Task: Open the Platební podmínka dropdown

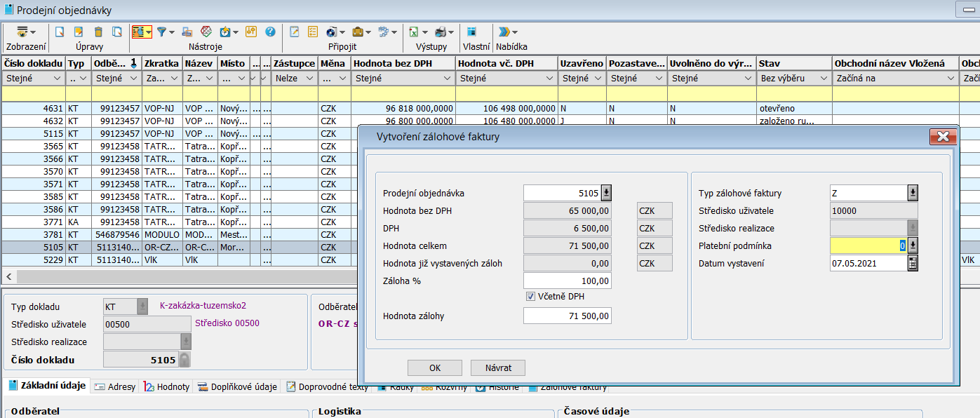Action: (x=913, y=245)
